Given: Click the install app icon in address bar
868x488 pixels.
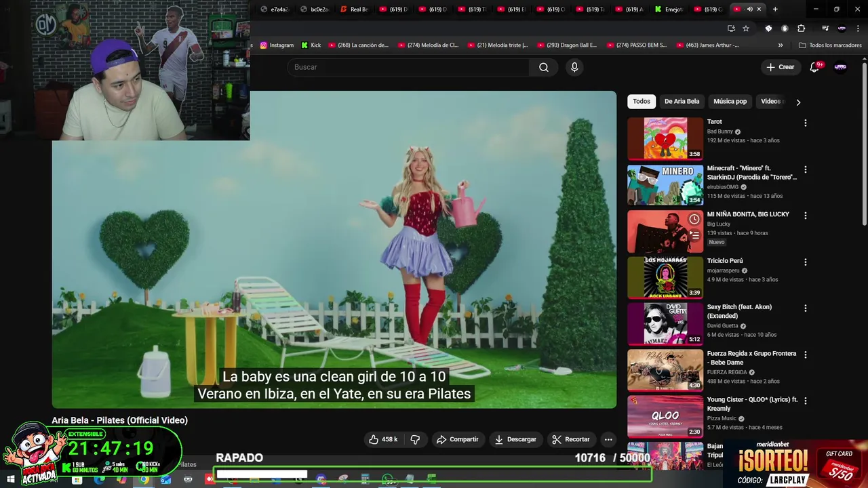Looking at the screenshot, I should (731, 28).
